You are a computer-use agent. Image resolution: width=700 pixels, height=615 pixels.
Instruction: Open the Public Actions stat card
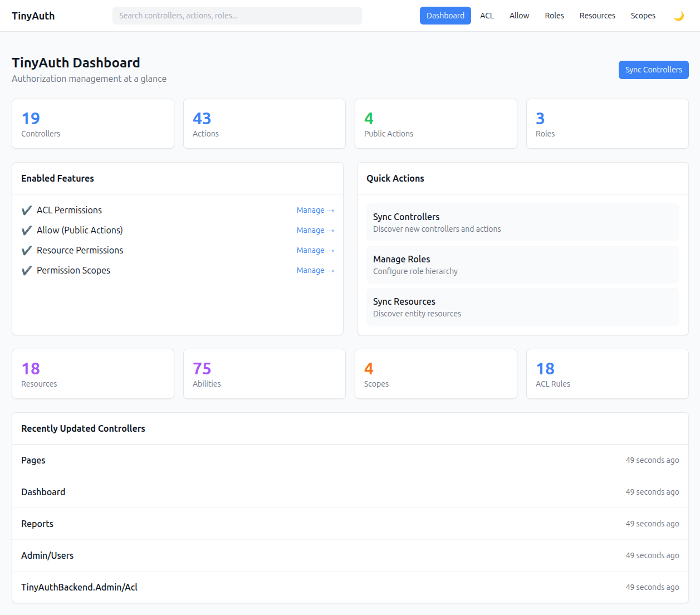436,124
